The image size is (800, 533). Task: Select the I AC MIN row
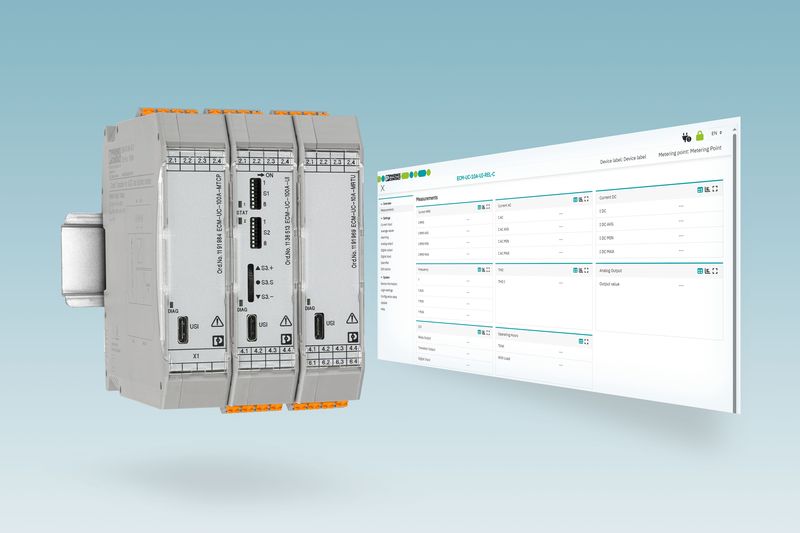(543, 241)
